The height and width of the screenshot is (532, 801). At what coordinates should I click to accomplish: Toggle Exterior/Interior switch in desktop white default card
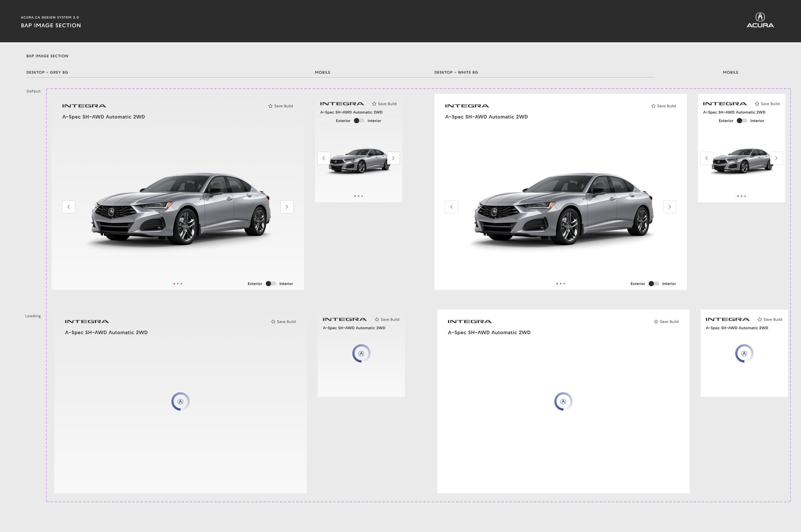pyautogui.click(x=654, y=284)
